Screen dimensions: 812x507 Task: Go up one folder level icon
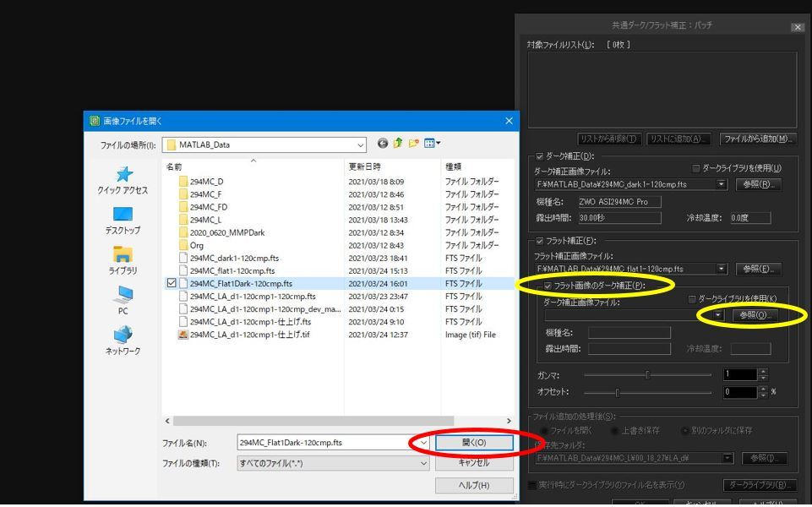coord(398,144)
